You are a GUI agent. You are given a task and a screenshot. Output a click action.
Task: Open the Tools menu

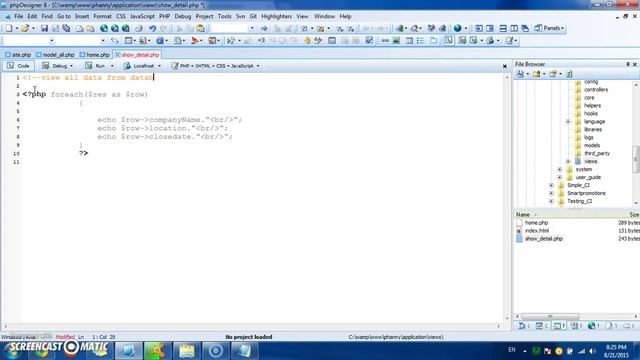[x=224, y=16]
